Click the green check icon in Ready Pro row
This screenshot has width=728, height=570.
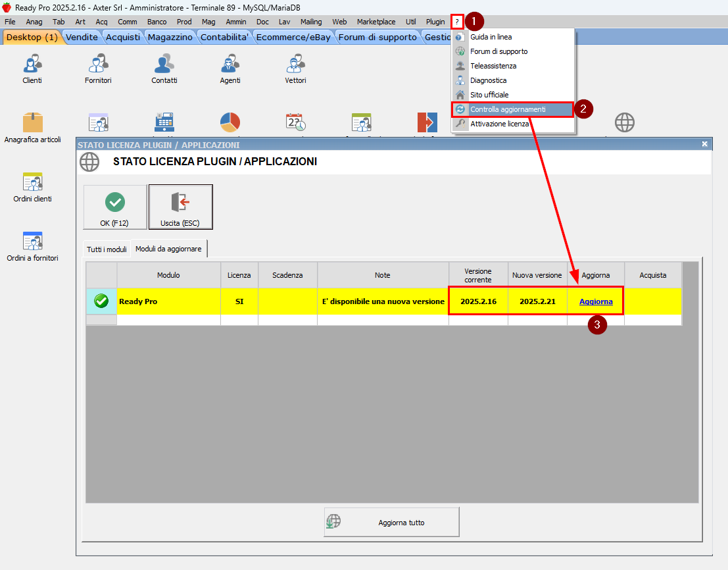(x=101, y=301)
